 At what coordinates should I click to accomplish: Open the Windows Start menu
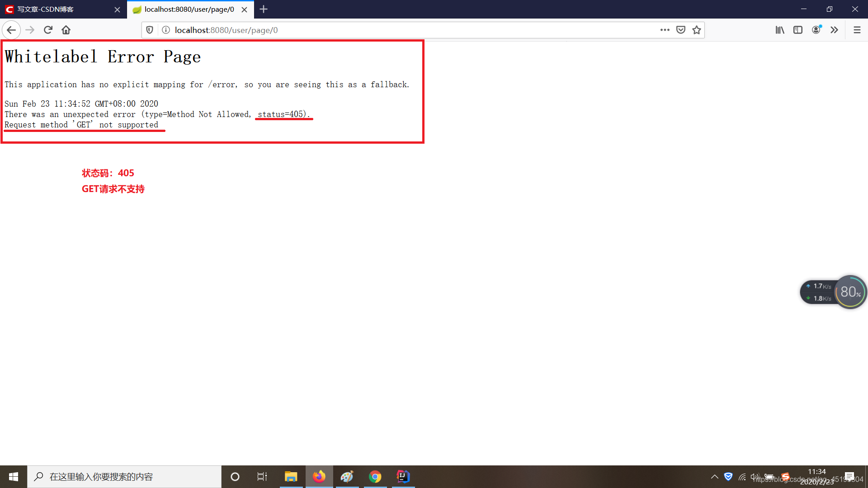14,477
